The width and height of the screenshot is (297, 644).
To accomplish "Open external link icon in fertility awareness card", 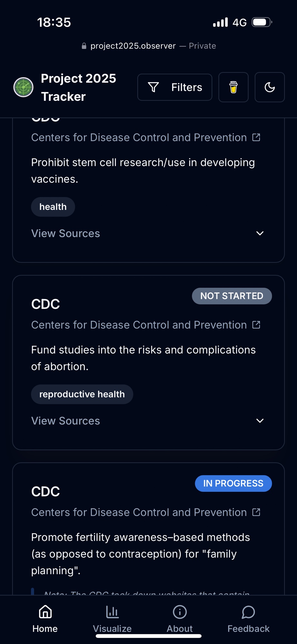I will click(256, 512).
